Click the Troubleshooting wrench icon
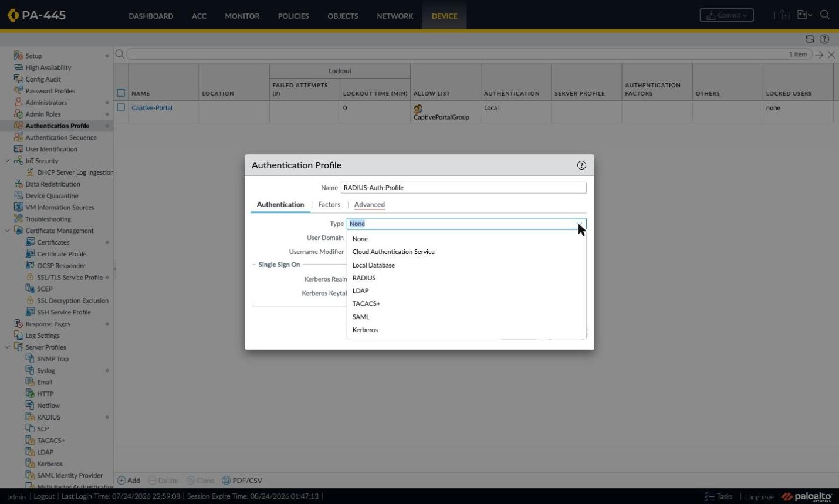The image size is (839, 504). point(18,219)
